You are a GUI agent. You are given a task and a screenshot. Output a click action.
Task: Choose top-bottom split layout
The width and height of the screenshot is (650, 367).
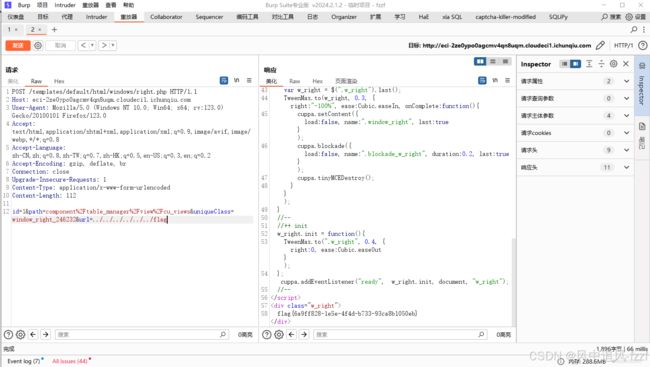[x=493, y=61]
